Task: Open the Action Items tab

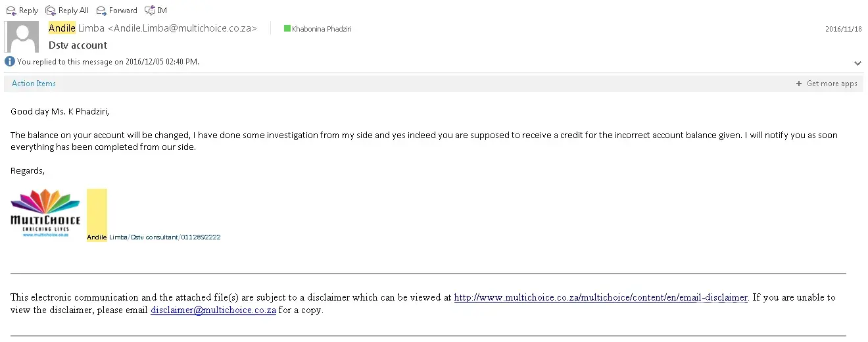Action: tap(34, 84)
